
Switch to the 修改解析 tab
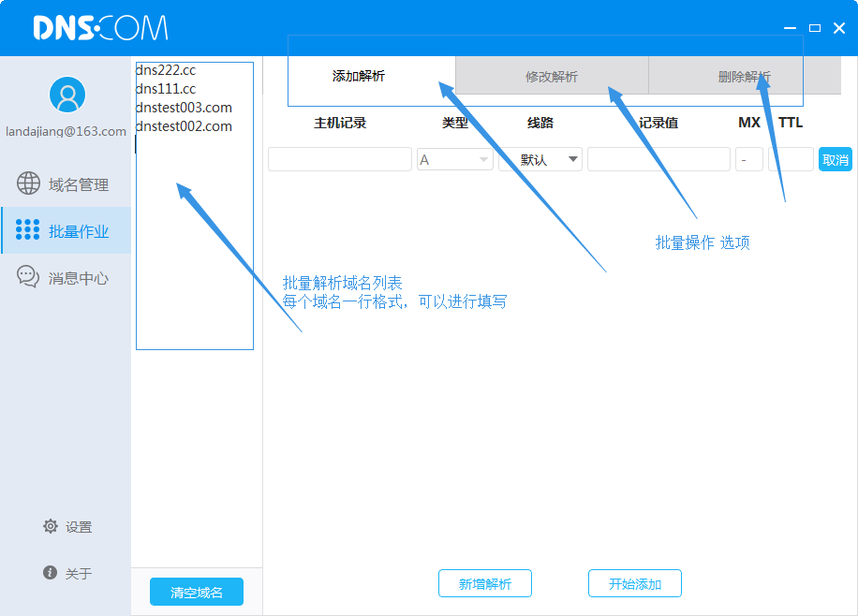pyautogui.click(x=552, y=77)
